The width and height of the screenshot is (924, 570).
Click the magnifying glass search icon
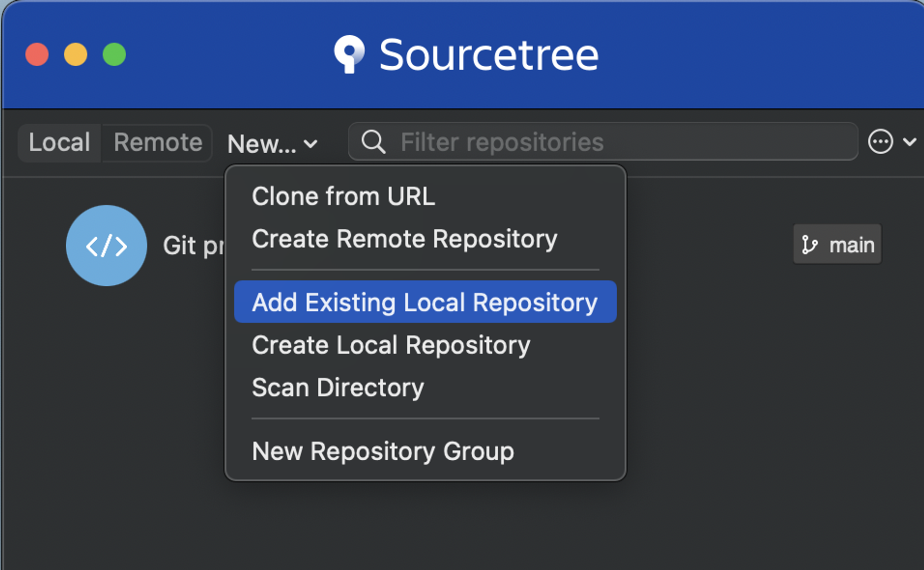tap(373, 142)
